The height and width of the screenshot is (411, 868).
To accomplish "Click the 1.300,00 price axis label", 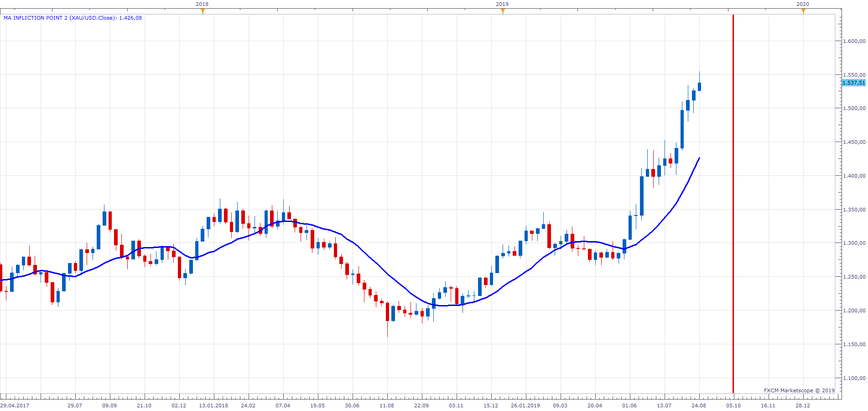I will coord(854,243).
